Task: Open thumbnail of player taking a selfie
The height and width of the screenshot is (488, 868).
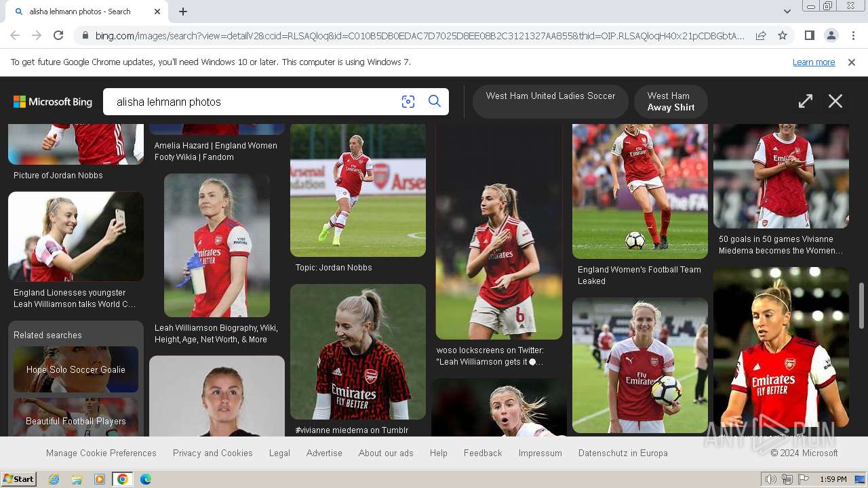Action: click(x=76, y=237)
